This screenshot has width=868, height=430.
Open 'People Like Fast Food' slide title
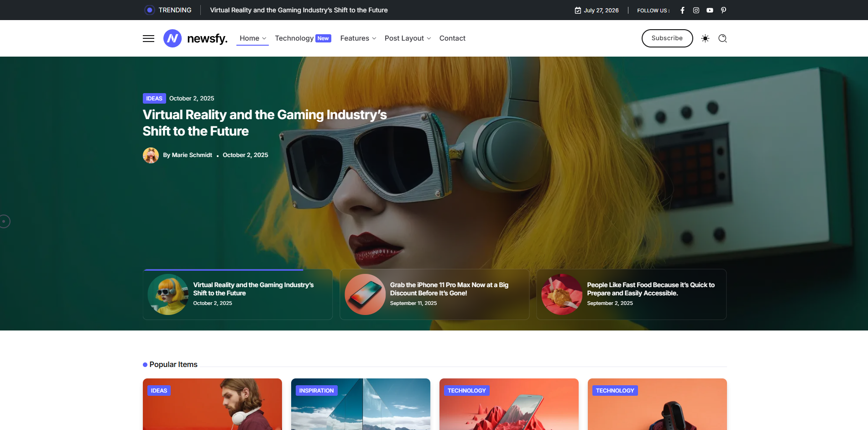point(651,289)
